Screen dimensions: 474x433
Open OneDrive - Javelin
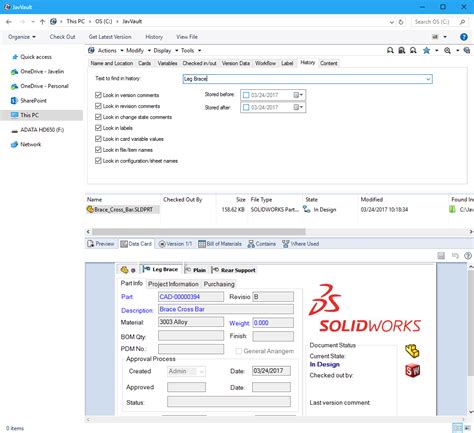(x=42, y=71)
